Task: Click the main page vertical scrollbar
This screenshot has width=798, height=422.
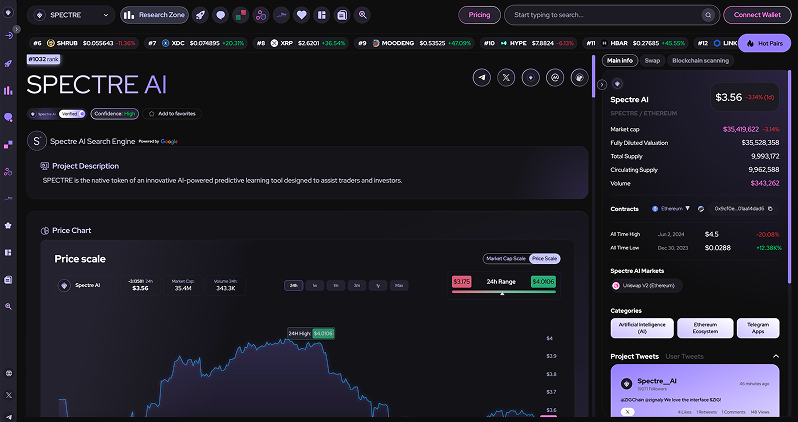Action: (593, 76)
